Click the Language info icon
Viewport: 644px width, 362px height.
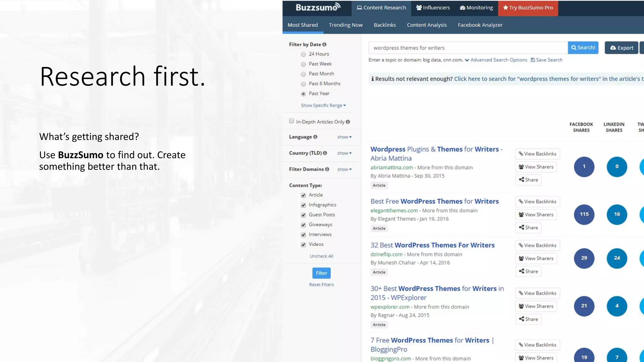[315, 137]
